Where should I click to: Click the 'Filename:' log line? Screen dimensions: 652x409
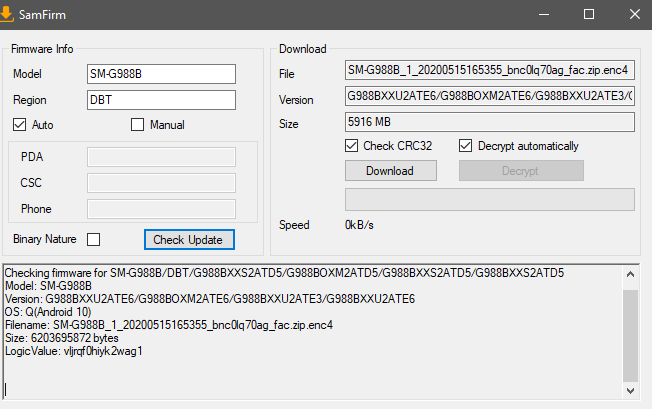click(169, 325)
